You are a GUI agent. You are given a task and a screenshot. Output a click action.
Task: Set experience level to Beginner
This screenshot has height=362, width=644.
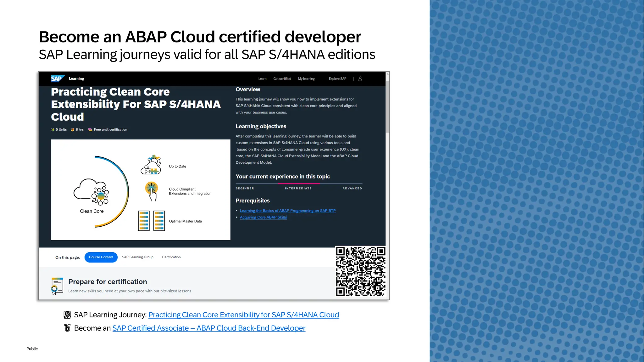(x=245, y=189)
